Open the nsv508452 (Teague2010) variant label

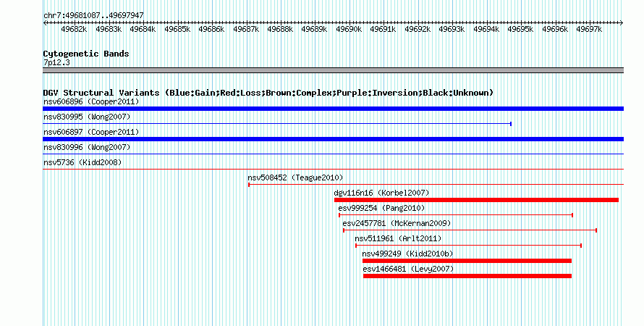click(x=295, y=177)
